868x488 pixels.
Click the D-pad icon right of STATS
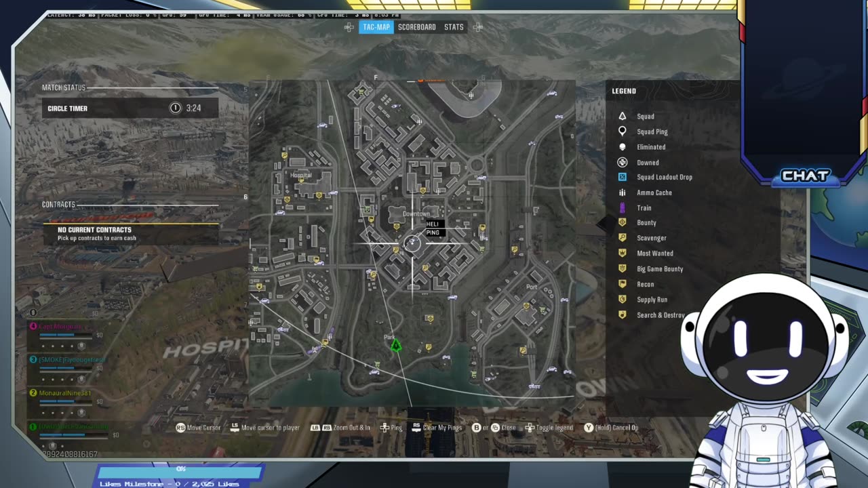point(478,27)
